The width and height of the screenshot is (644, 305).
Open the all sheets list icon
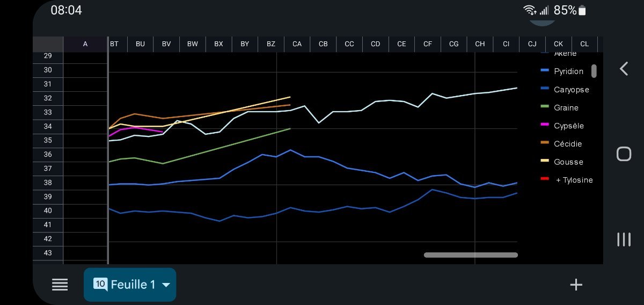tap(60, 285)
